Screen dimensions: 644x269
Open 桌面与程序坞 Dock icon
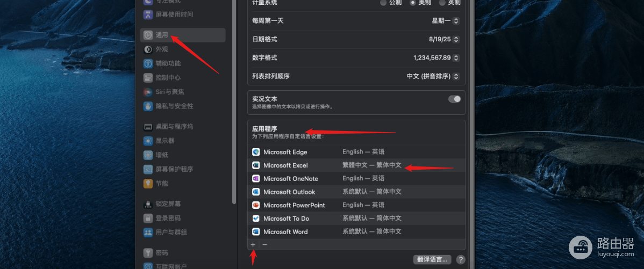[x=148, y=127]
